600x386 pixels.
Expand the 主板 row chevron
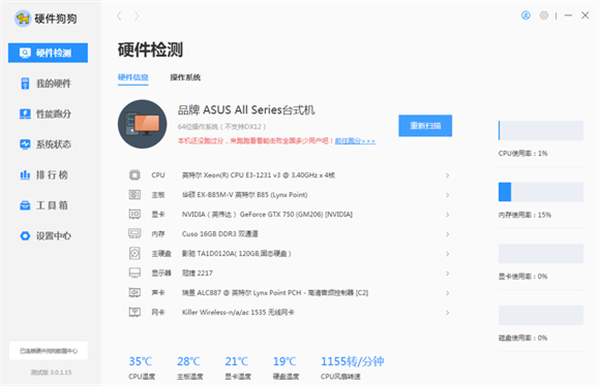point(447,195)
